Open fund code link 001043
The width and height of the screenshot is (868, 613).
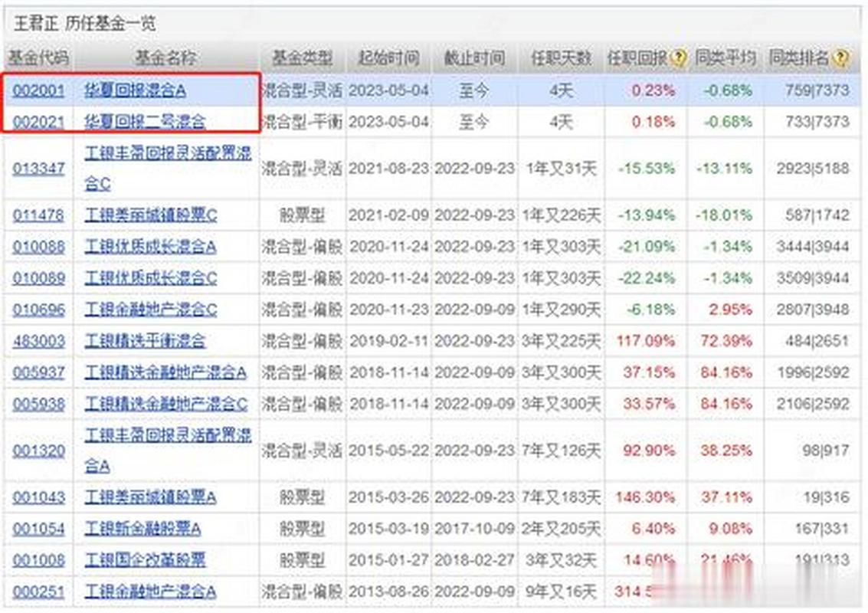[x=39, y=497]
